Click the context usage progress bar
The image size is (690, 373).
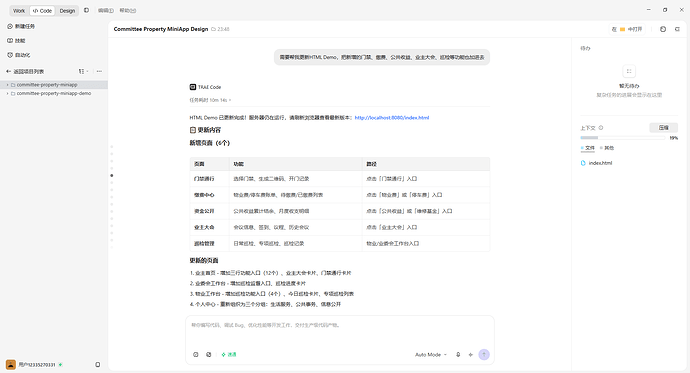coord(623,138)
